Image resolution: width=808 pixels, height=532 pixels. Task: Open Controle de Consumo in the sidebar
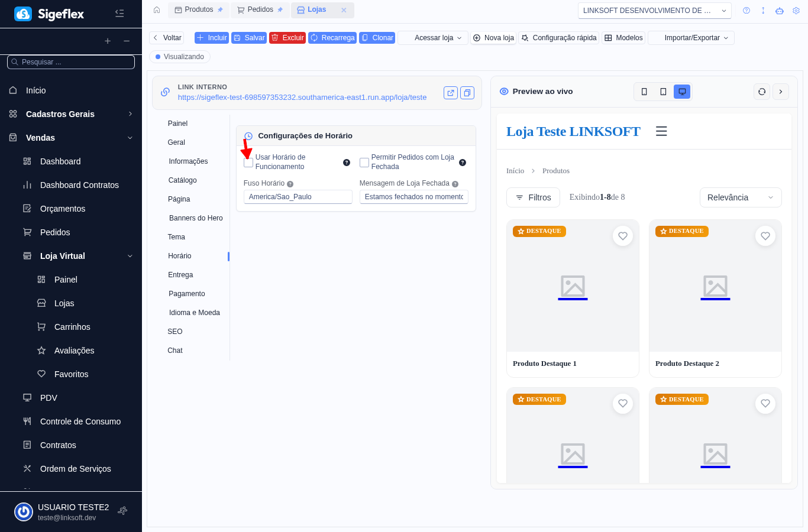tap(80, 421)
